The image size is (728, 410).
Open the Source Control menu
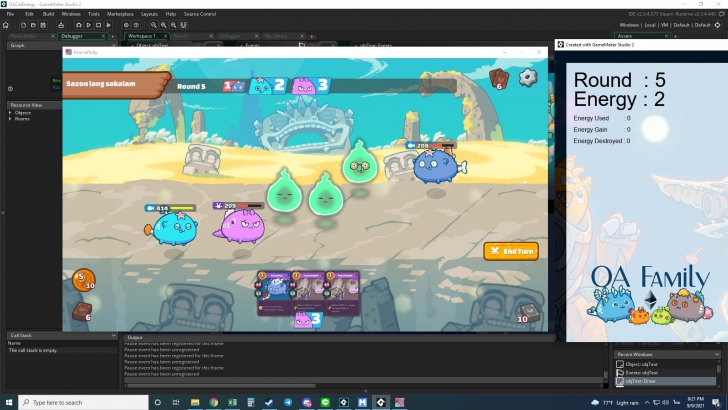tap(200, 14)
